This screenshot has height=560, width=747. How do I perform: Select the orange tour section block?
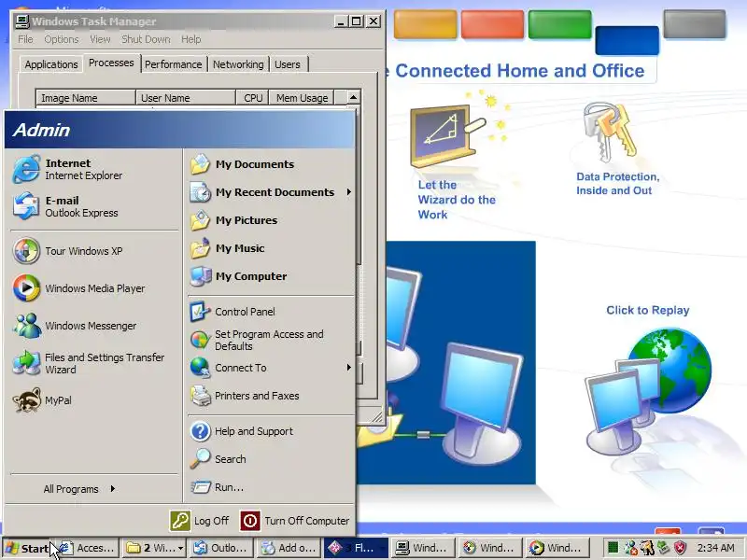coord(425,24)
